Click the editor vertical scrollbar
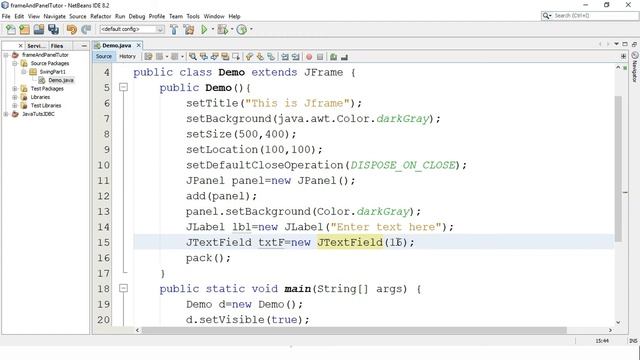Viewport: 640px width, 360px height. 618,168
